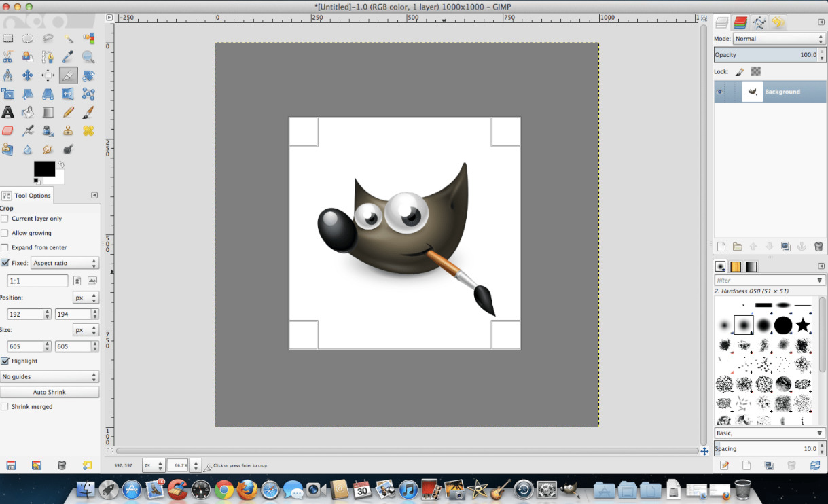Select the Select by Color tool
Viewport: 828px width, 504px height.
click(x=88, y=39)
